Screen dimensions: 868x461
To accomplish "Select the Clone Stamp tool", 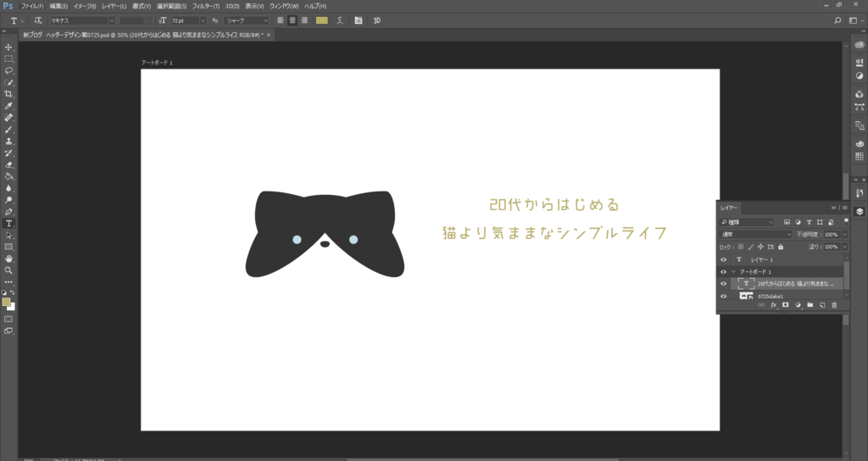I will point(8,142).
